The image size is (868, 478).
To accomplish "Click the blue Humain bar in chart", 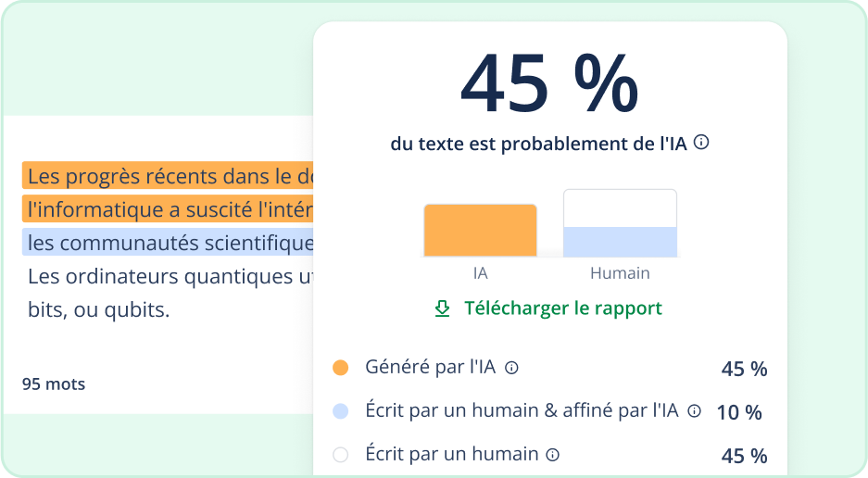I will pyautogui.click(x=620, y=241).
